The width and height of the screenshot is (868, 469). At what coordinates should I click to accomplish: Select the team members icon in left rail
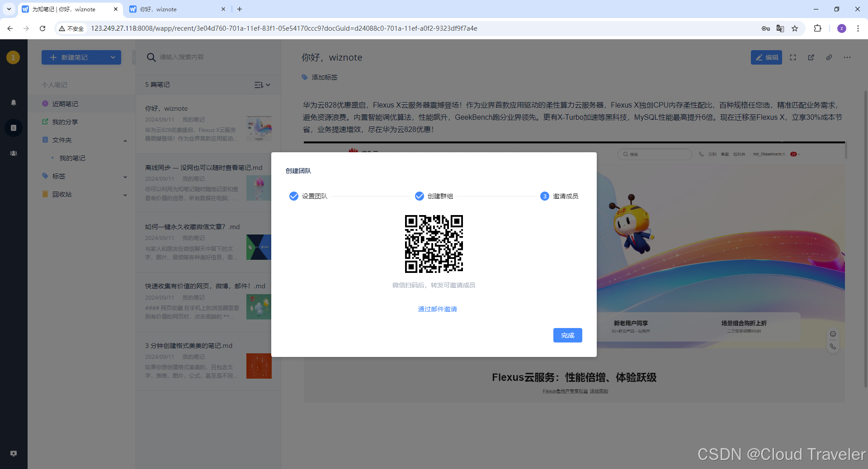[x=14, y=153]
